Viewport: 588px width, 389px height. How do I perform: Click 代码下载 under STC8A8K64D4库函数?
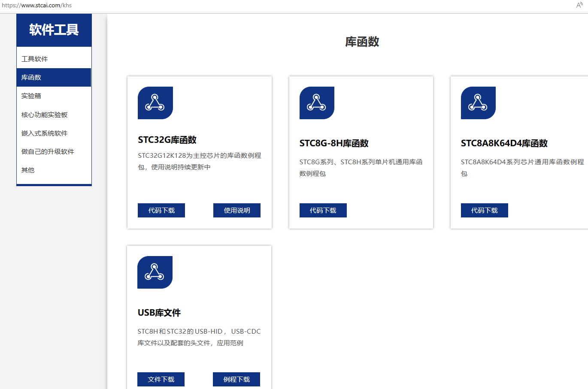pyautogui.click(x=485, y=210)
